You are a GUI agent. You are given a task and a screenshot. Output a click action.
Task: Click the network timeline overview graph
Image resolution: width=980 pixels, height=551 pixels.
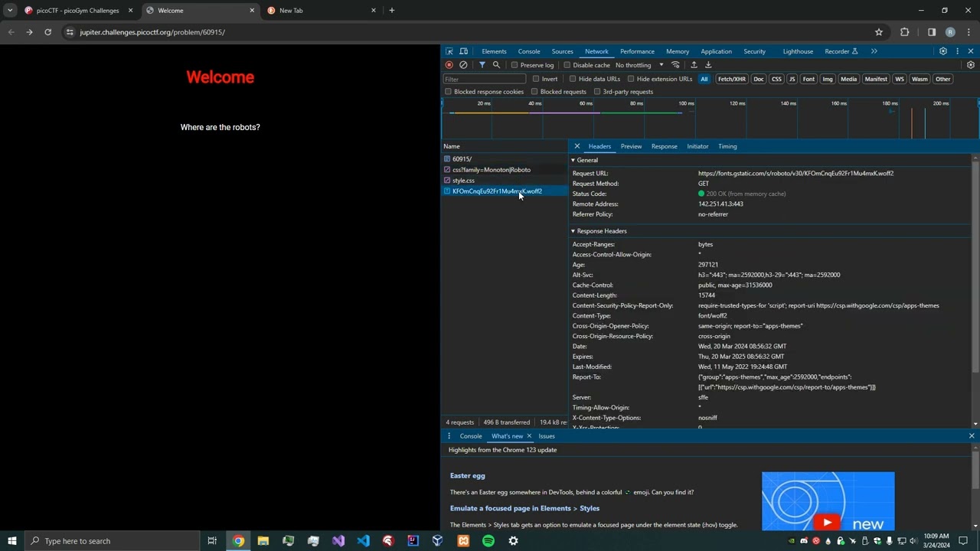710,122
